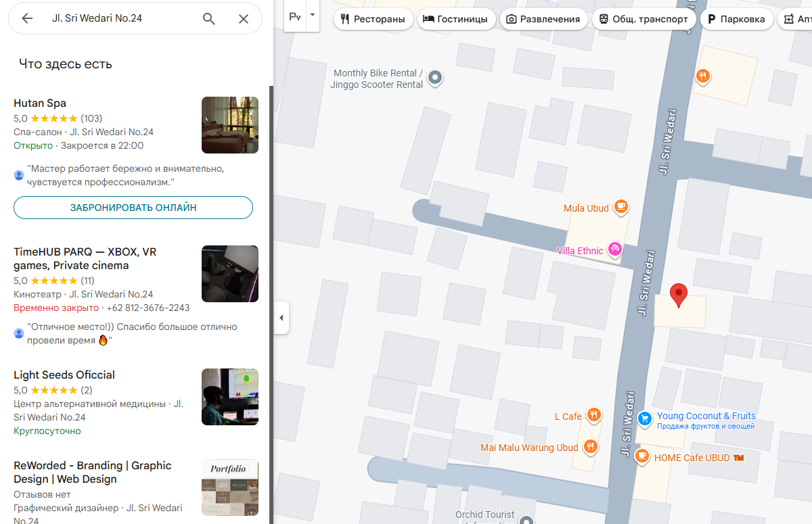Select HOME Cafe UBUD map icon
Image resolution: width=812 pixels, height=524 pixels.
pos(642,456)
